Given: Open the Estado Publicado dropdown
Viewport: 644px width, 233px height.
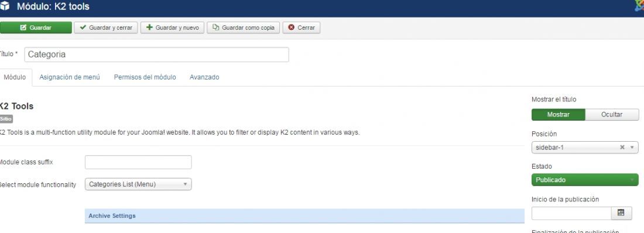Looking at the screenshot, I should 585,180.
